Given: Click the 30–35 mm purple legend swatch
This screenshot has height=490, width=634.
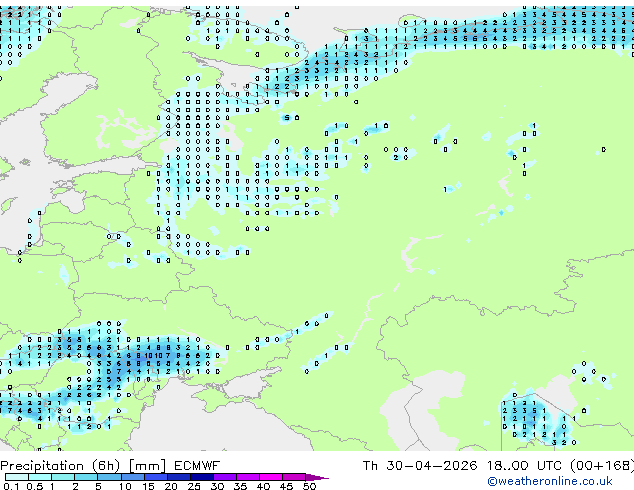Looking at the screenshot, I should pyautogui.click(x=225, y=477).
